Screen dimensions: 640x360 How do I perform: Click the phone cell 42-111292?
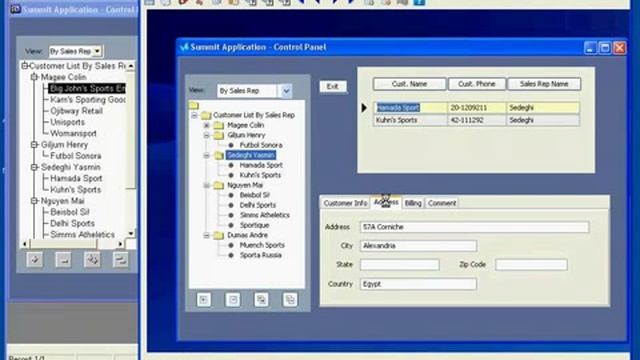476,120
